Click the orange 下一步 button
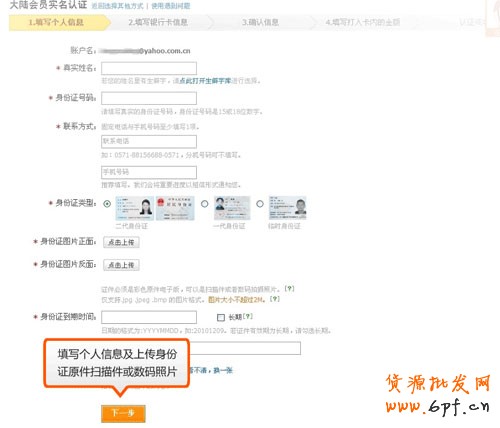Image resolution: width=500 pixels, height=428 pixels. tap(123, 414)
